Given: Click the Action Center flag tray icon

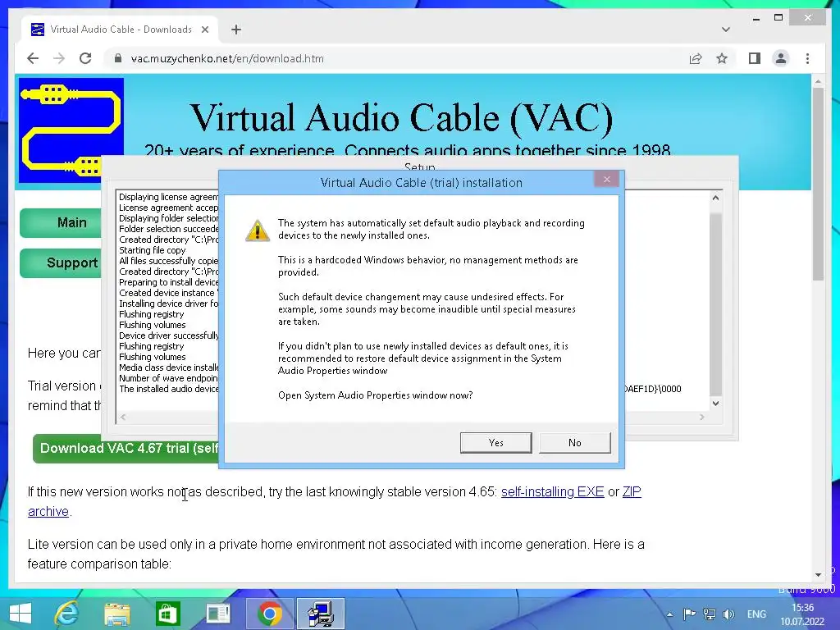Looking at the screenshot, I should [x=689, y=614].
